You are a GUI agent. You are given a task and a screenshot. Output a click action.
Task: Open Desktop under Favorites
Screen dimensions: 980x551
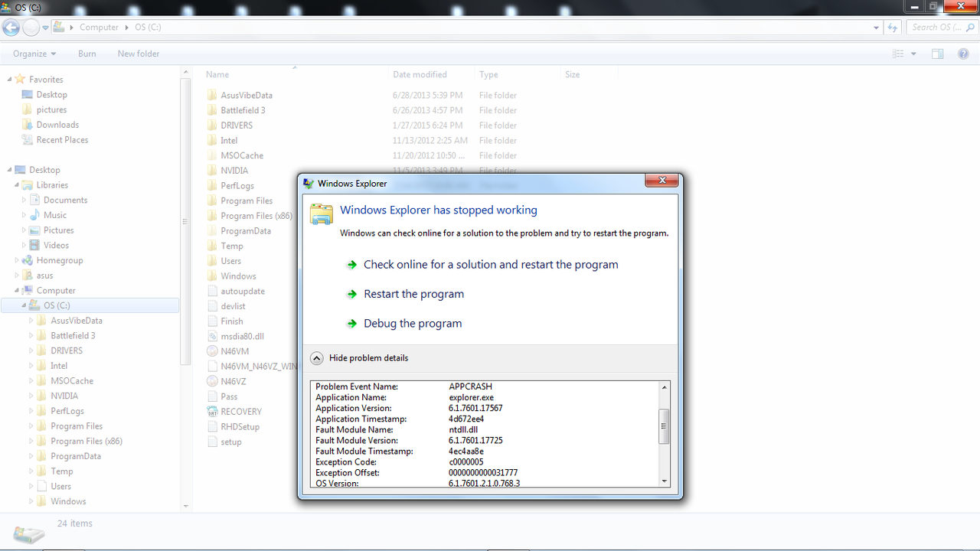point(51,94)
